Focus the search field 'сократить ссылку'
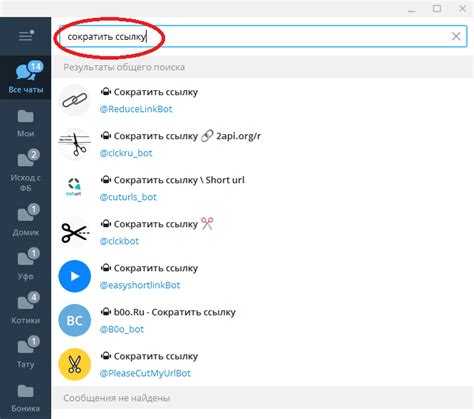Image resolution: width=474 pixels, height=419 pixels. click(263, 36)
